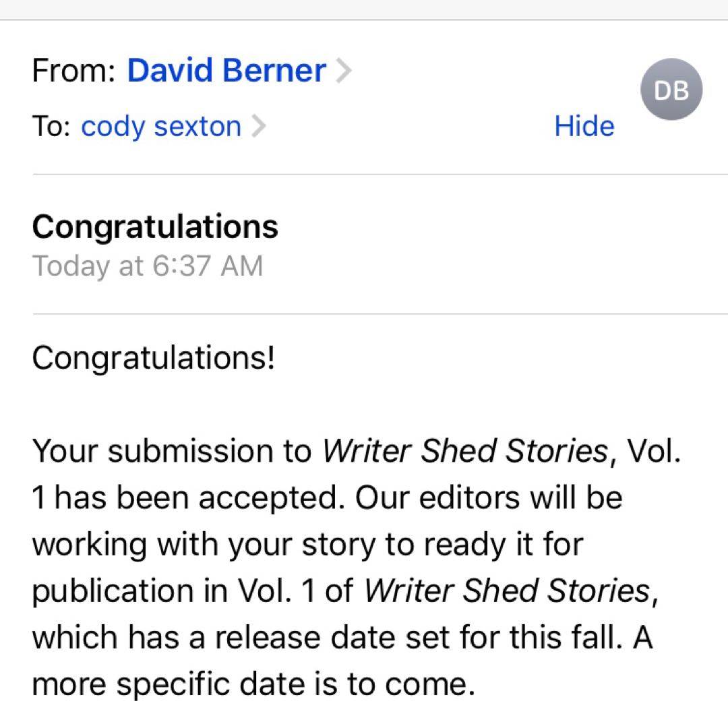Click the "Today at 6:37 AM" timestamp
This screenshot has height=728, width=728.
coord(148,266)
